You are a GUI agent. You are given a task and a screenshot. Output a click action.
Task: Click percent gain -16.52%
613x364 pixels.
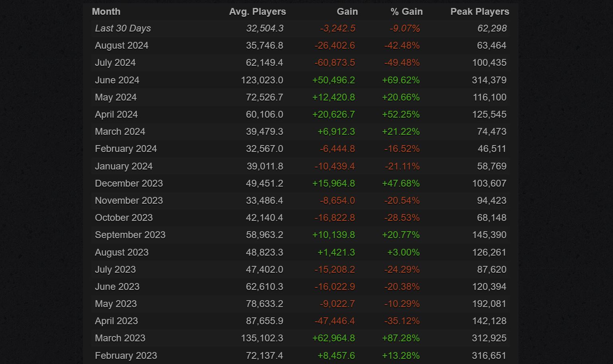(402, 149)
